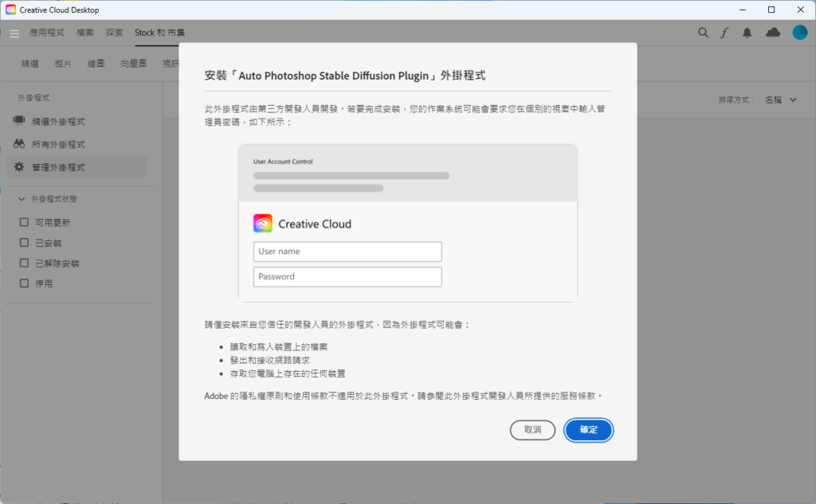Select 管理外掛程式 in the sidebar
Screen dimensions: 816x504
click(77, 167)
